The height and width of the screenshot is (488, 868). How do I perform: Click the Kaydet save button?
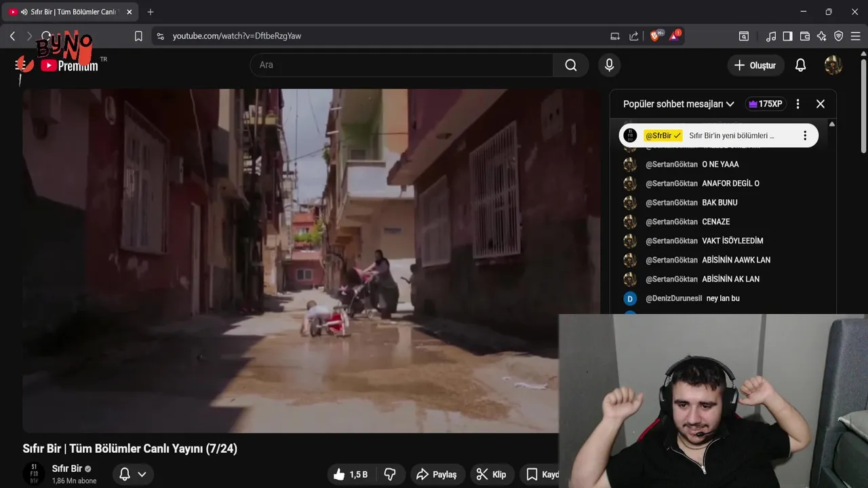click(x=541, y=474)
